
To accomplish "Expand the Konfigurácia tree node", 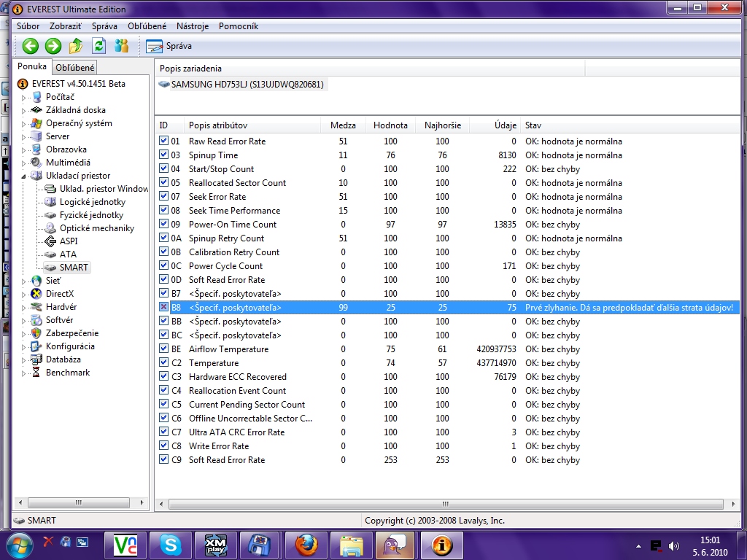I will (x=23, y=346).
